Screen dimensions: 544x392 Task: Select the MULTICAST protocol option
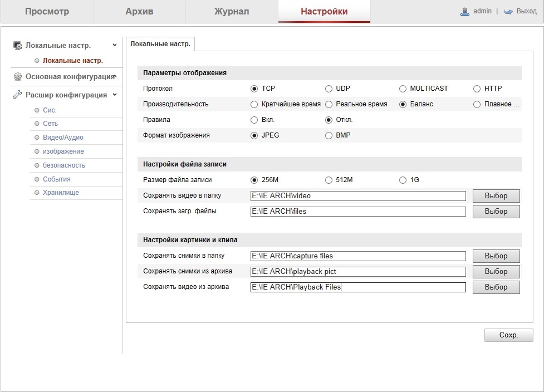point(403,89)
